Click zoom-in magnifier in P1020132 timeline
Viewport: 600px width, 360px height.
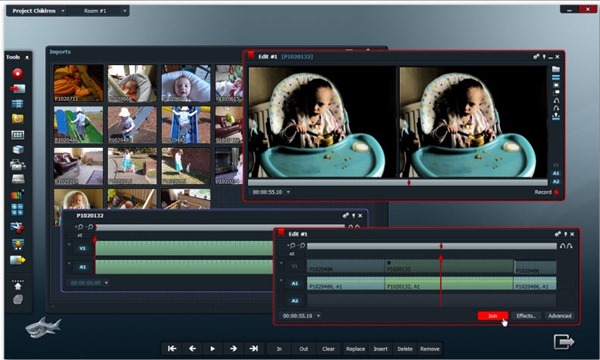(x=80, y=227)
